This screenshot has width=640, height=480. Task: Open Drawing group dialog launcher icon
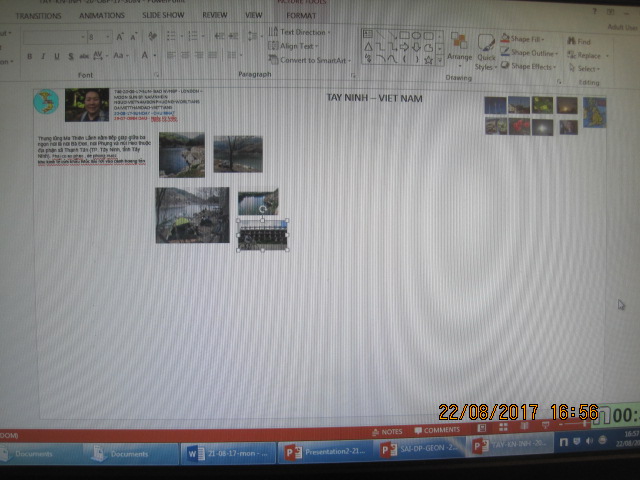tap(559, 82)
